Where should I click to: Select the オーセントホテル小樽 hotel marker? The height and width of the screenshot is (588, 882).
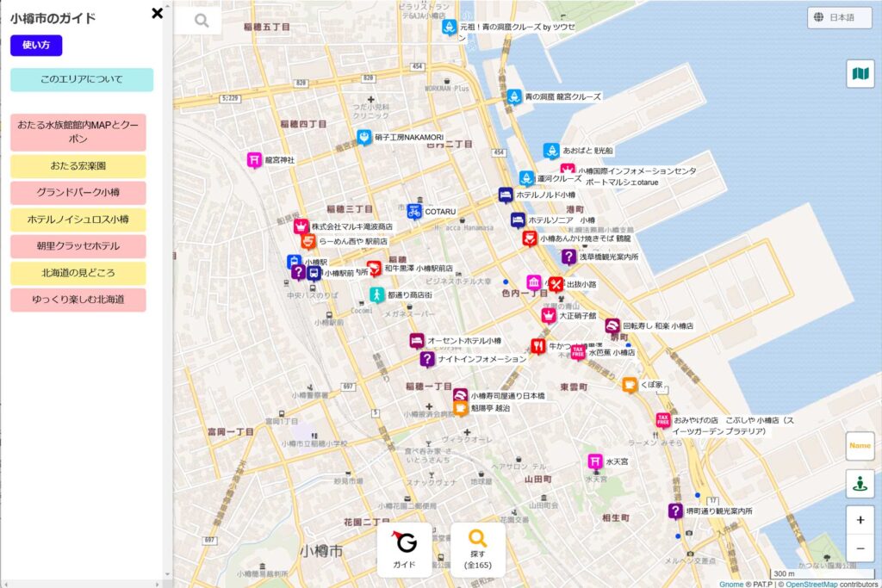[415, 340]
